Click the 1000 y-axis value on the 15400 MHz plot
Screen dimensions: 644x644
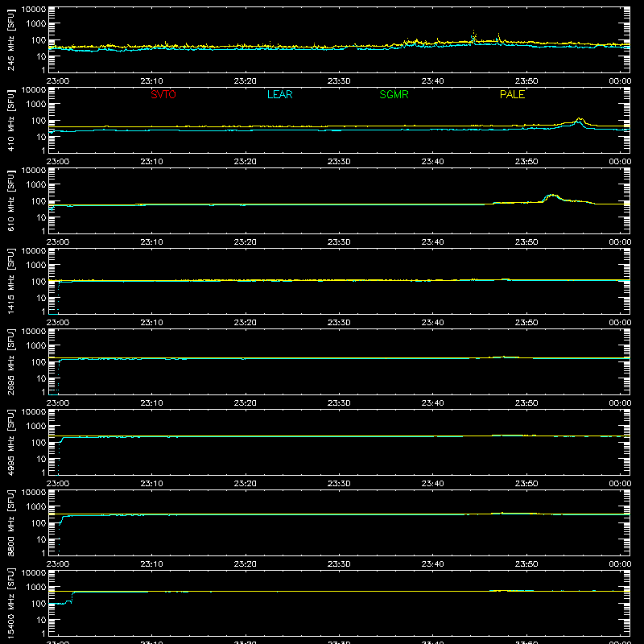coord(36,588)
